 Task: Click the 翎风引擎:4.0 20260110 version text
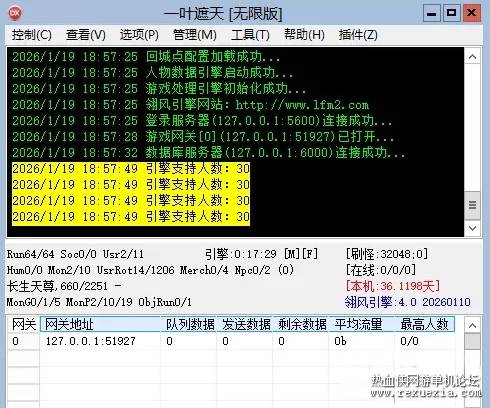tap(407, 302)
